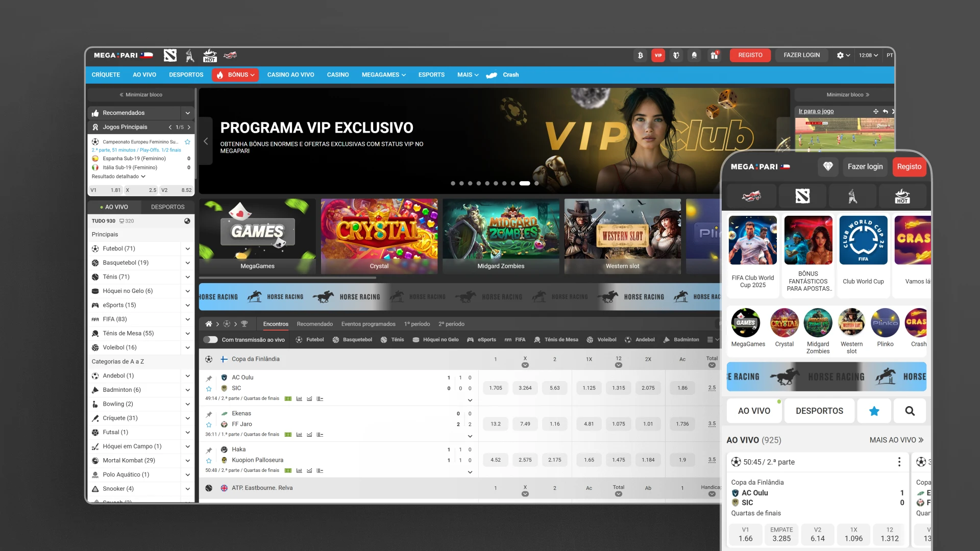Screen dimensions: 980x551
Task: Open statistics chart icon for Ekenas match
Action: (x=299, y=435)
